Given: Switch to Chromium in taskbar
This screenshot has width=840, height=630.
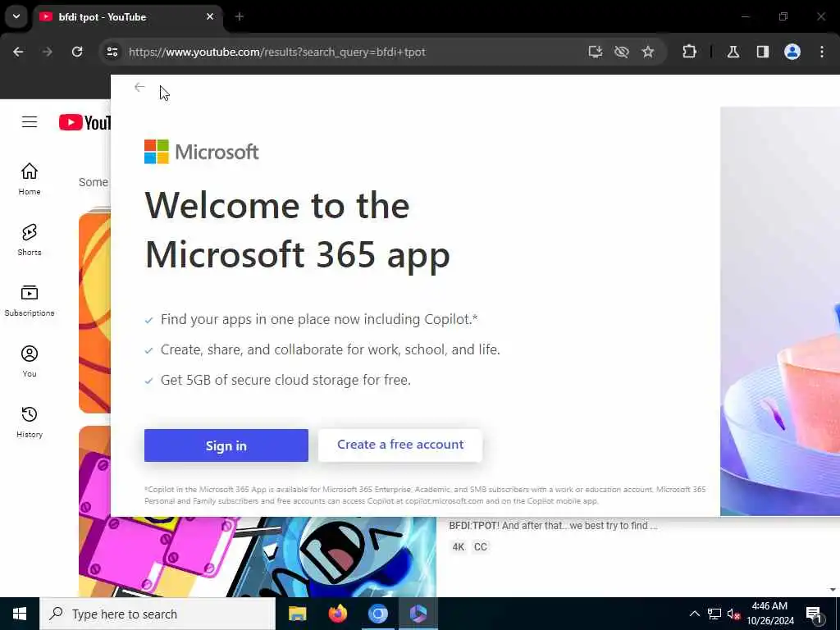Looking at the screenshot, I should pyautogui.click(x=377, y=614).
